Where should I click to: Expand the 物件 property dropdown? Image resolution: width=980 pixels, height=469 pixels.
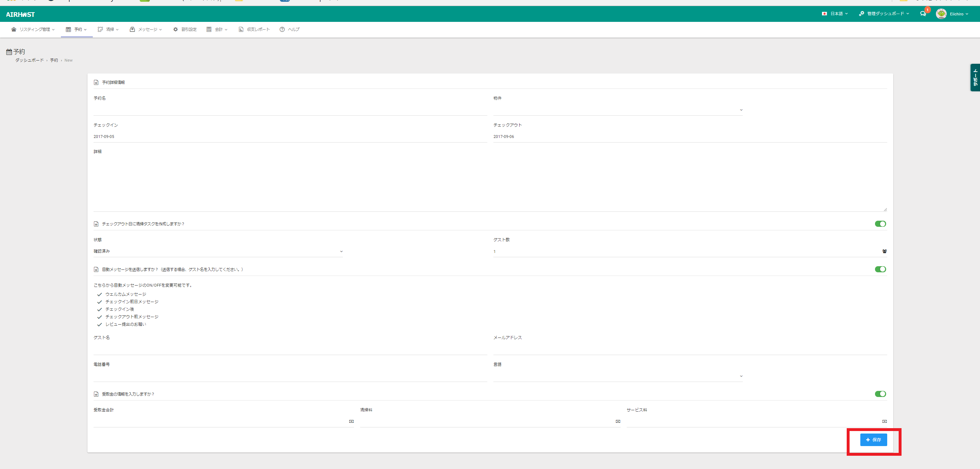(x=617, y=110)
